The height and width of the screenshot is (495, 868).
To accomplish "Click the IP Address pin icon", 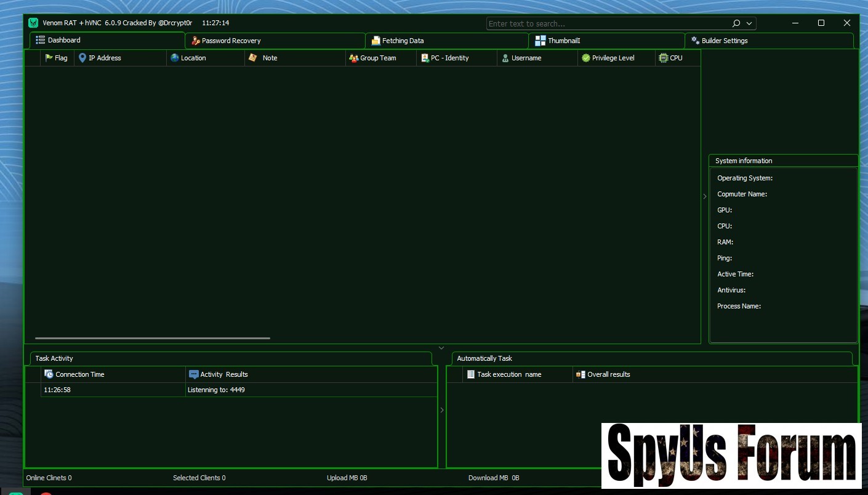I will tap(82, 58).
